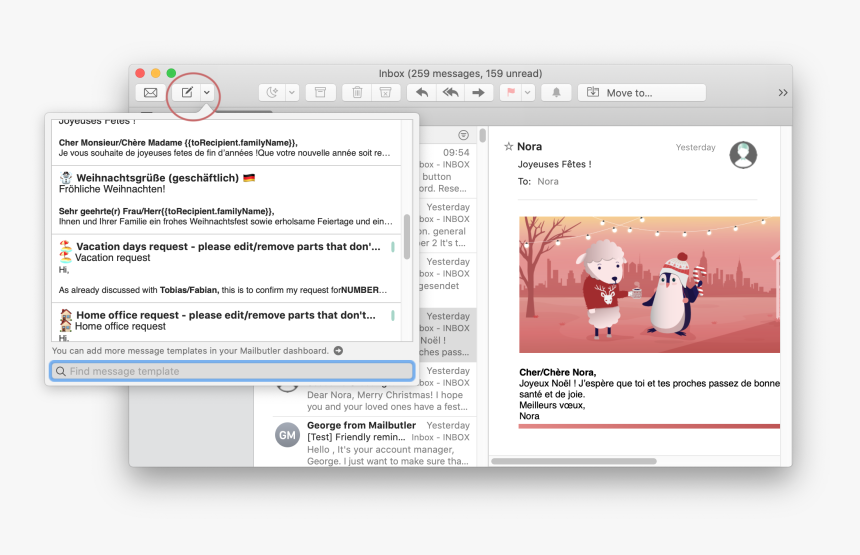Move the message to Junk
Viewport: 860px width, 555px height.
[386, 93]
